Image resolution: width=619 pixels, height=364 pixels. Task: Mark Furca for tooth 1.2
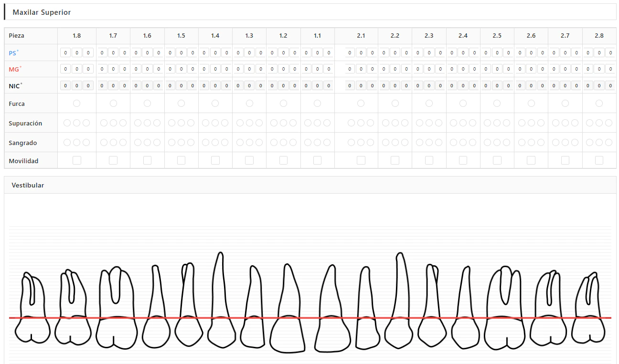[283, 103]
